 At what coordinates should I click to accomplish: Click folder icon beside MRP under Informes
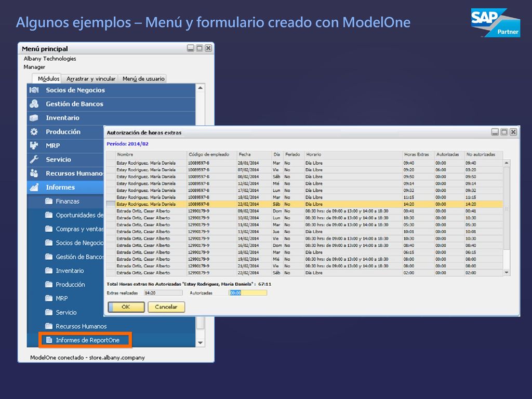pyautogui.click(x=49, y=299)
